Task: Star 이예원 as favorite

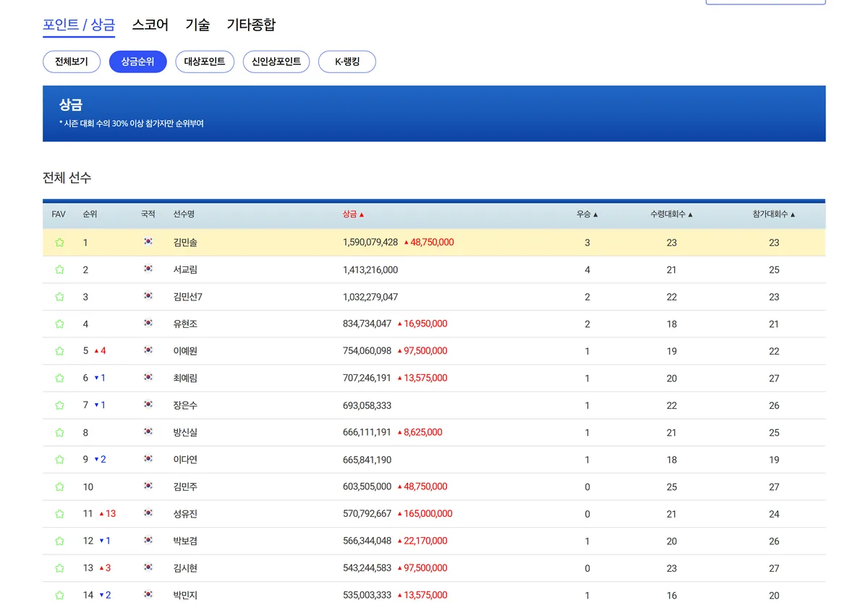Action: [x=59, y=351]
